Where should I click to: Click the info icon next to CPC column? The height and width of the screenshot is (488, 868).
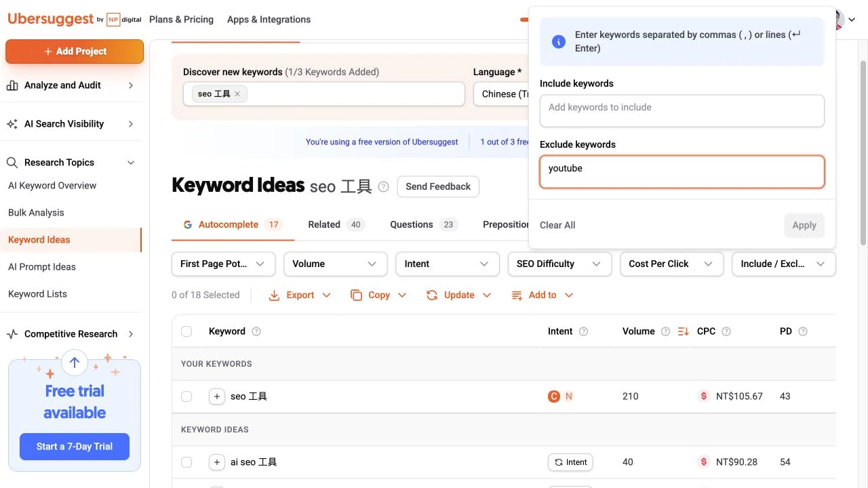[726, 331]
